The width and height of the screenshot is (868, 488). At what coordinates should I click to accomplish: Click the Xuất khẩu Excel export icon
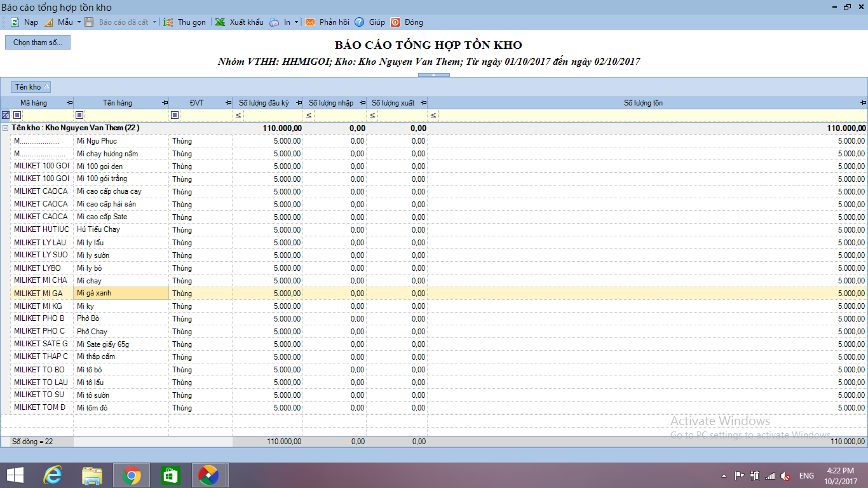220,22
